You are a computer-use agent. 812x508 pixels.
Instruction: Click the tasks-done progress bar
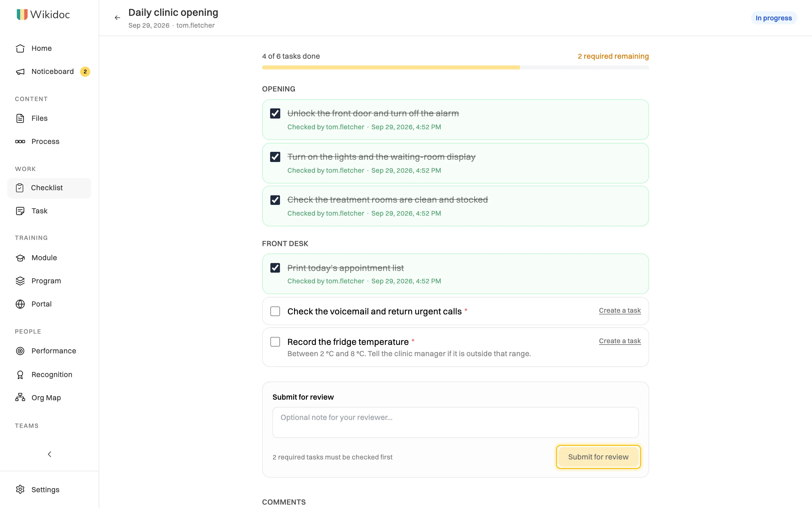click(x=455, y=67)
